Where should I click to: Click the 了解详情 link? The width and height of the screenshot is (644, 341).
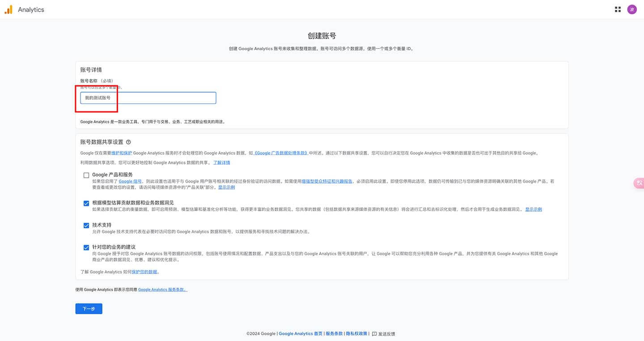tap(221, 163)
